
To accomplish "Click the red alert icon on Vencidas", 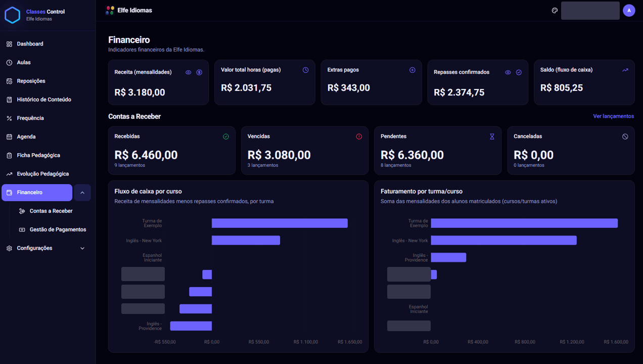I will (359, 136).
